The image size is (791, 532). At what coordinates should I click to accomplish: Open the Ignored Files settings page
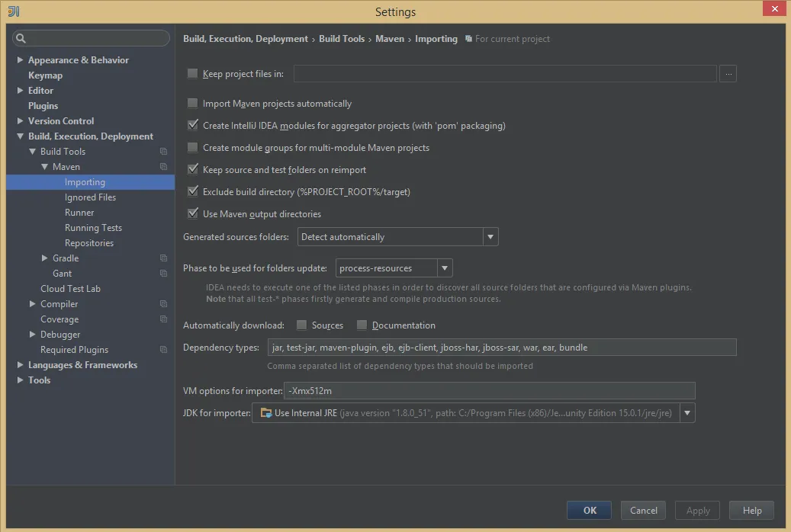(x=90, y=197)
